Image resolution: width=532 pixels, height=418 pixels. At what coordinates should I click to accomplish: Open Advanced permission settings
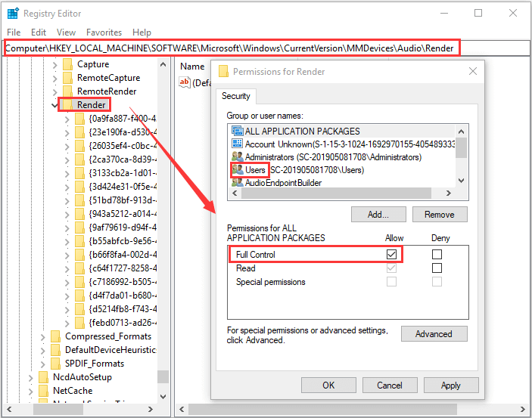[x=434, y=334]
